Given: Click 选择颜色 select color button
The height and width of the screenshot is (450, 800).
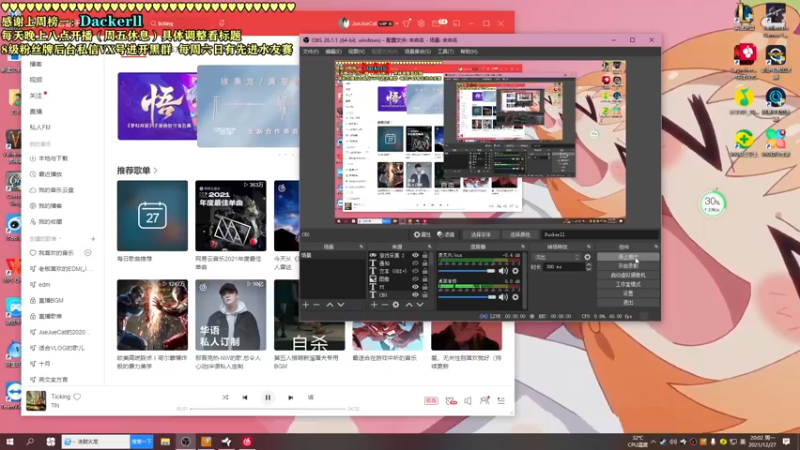Looking at the screenshot, I should click(x=520, y=235).
